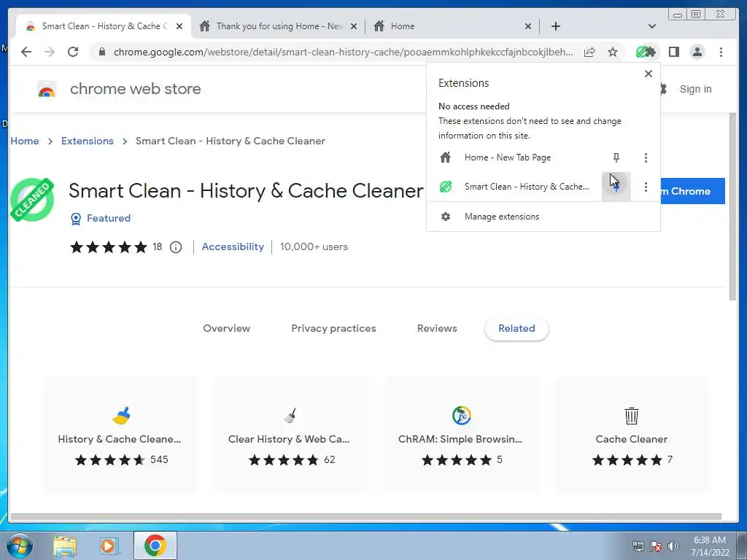
Task: Go back to the previous page
Action: coord(26,52)
